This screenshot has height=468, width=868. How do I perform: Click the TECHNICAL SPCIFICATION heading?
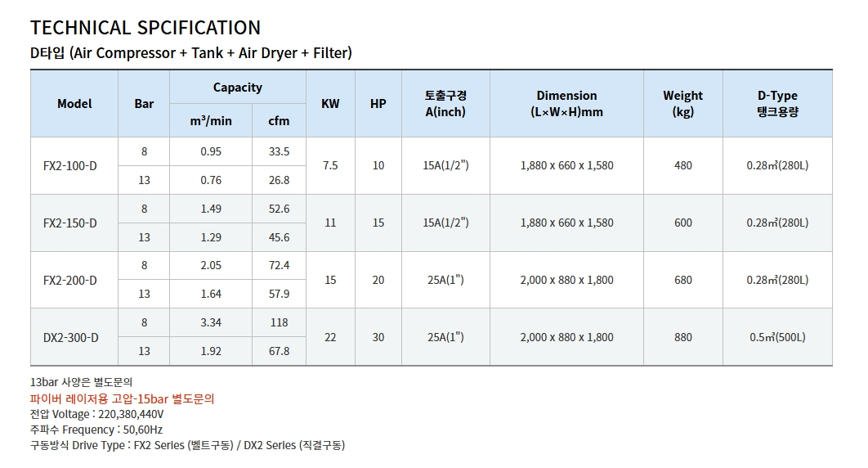[x=145, y=28]
